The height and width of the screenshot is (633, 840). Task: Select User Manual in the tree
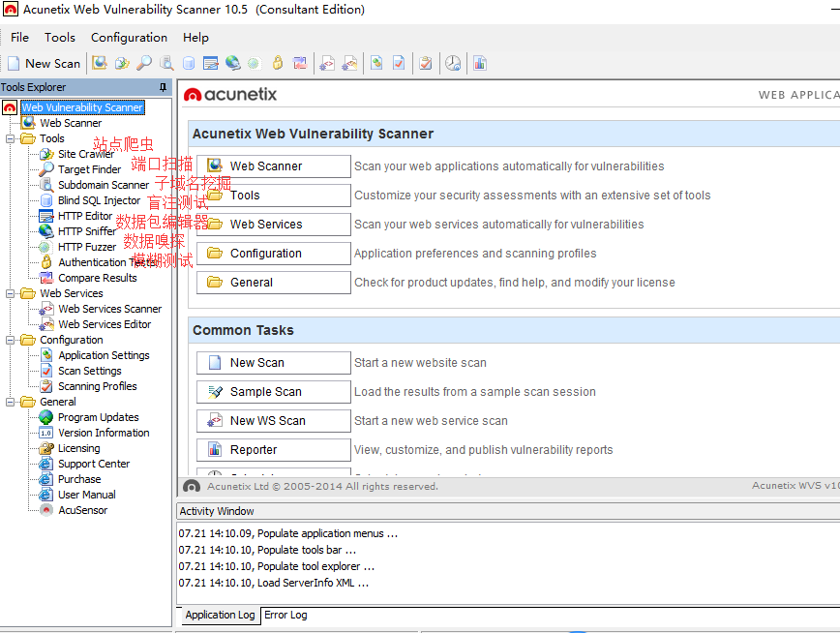[87, 496]
